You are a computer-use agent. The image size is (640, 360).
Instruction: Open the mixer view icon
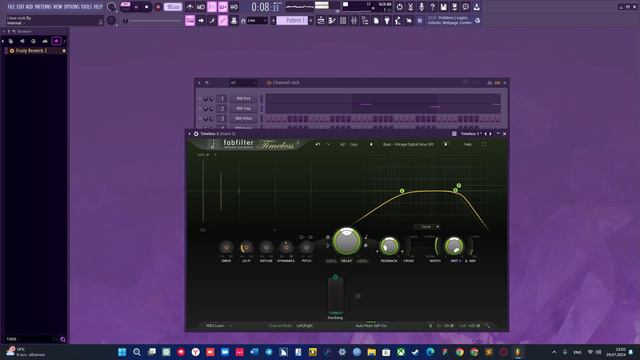(x=354, y=20)
